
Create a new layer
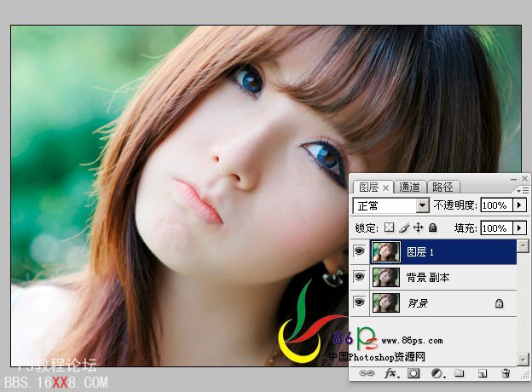(482, 373)
